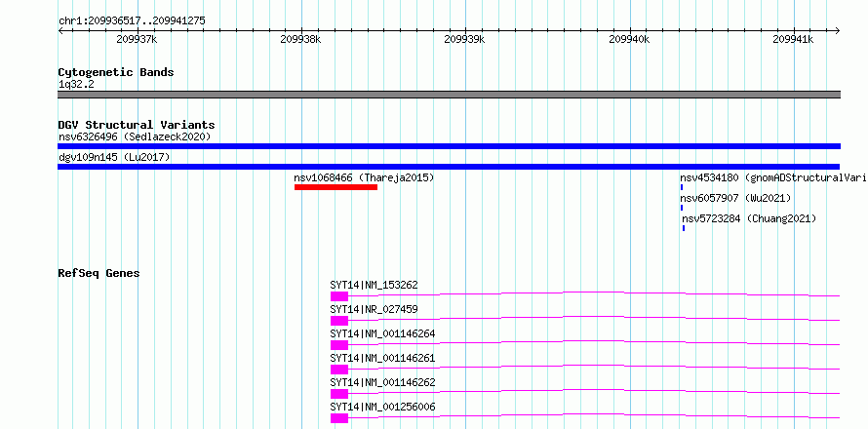Open the nsv5723284 (Chuang2021) label
Viewport: 868px width, 429px height.
[749, 218]
